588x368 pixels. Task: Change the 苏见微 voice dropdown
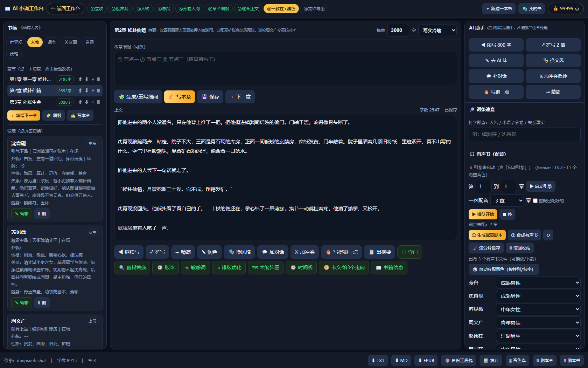(x=538, y=309)
